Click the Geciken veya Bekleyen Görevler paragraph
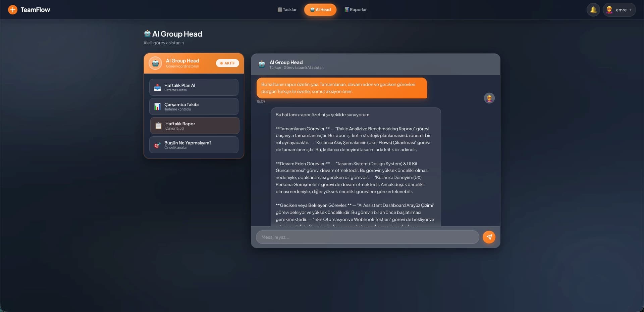This screenshot has width=644, height=312. (x=355, y=214)
